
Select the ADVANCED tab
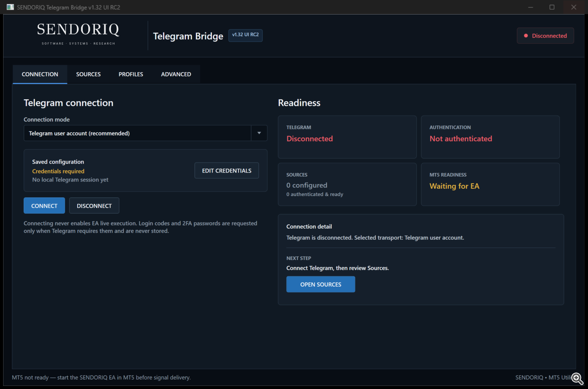click(x=176, y=74)
